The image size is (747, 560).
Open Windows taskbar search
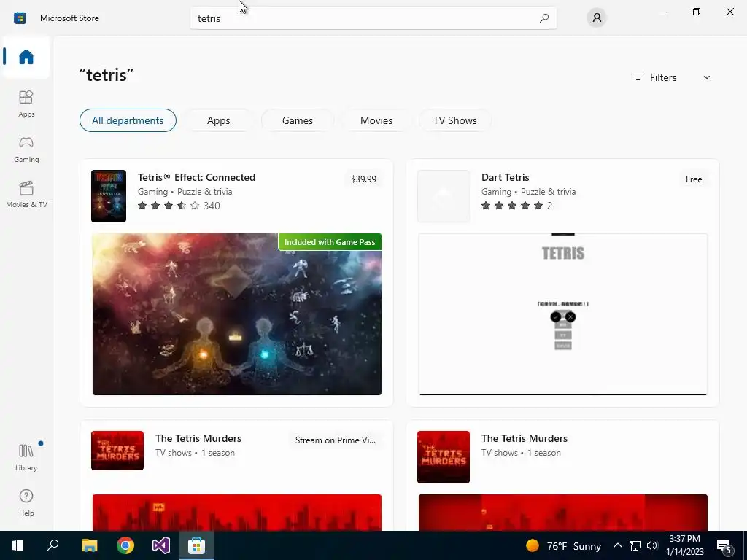point(53,545)
